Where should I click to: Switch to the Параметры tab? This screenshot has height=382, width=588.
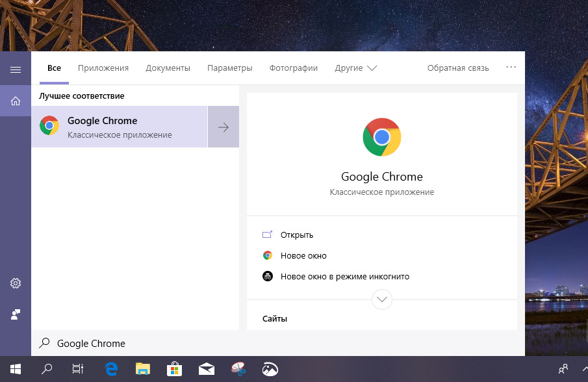coord(230,68)
